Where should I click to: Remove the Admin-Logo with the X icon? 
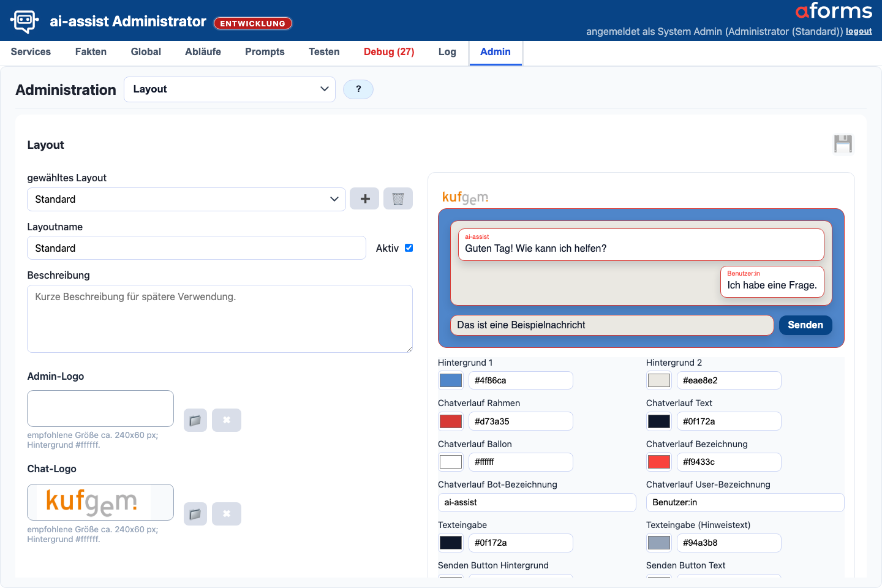coord(227,420)
